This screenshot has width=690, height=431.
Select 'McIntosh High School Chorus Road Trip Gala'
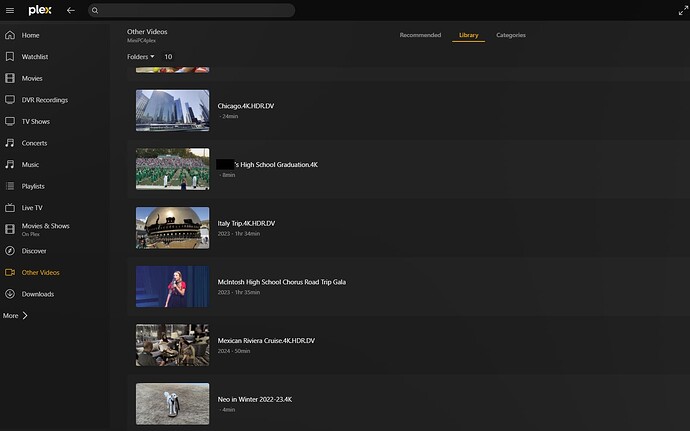(282, 282)
